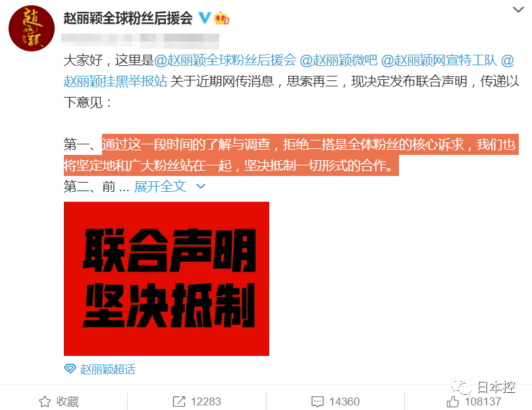Click the blurred timestamp line
This screenshot has height=410, width=532.
(x=140, y=41)
